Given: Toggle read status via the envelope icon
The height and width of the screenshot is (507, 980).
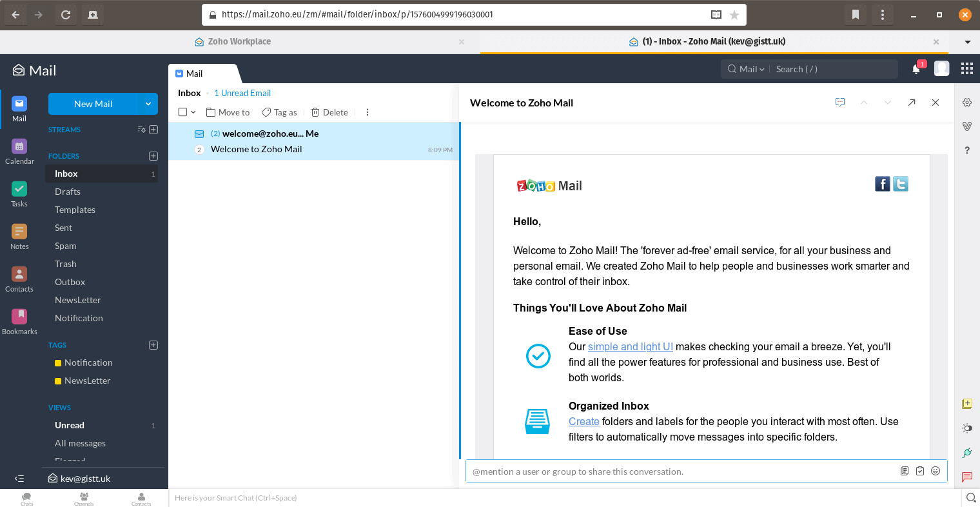Looking at the screenshot, I should 199,134.
